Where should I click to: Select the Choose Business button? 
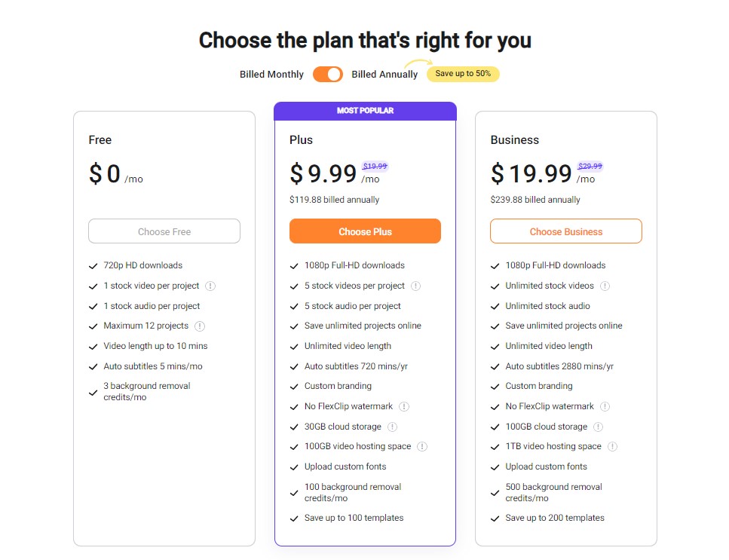(x=566, y=231)
